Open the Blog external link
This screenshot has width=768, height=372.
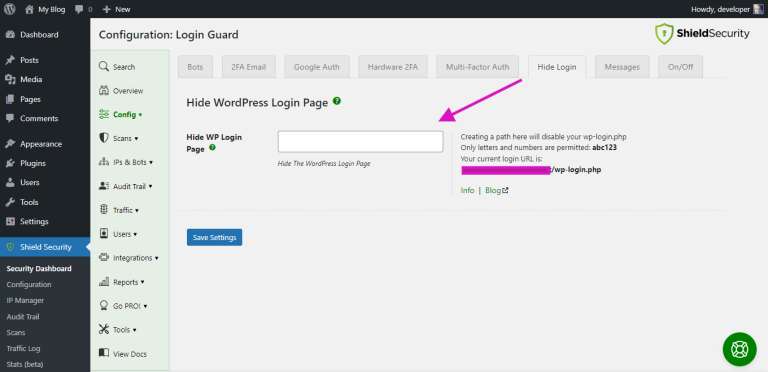click(x=497, y=190)
